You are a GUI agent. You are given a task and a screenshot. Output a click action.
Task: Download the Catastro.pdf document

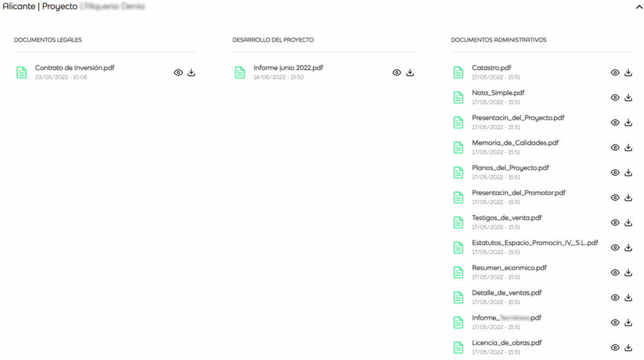click(x=628, y=72)
